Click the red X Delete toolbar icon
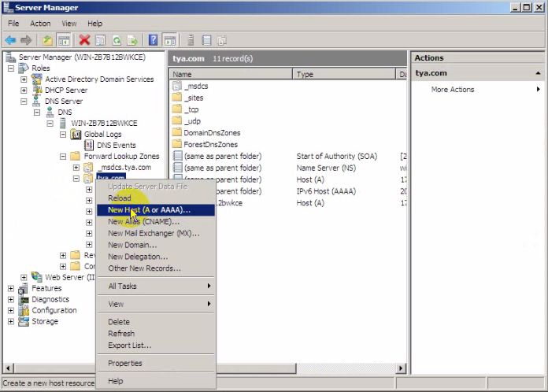 coord(84,40)
